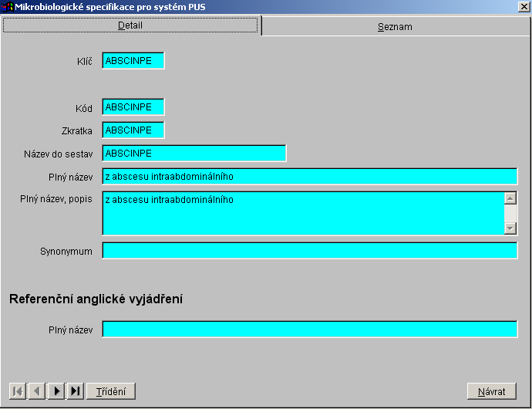This screenshot has height=409, width=532.
Task: Go to the previous record
Action: click(36, 391)
